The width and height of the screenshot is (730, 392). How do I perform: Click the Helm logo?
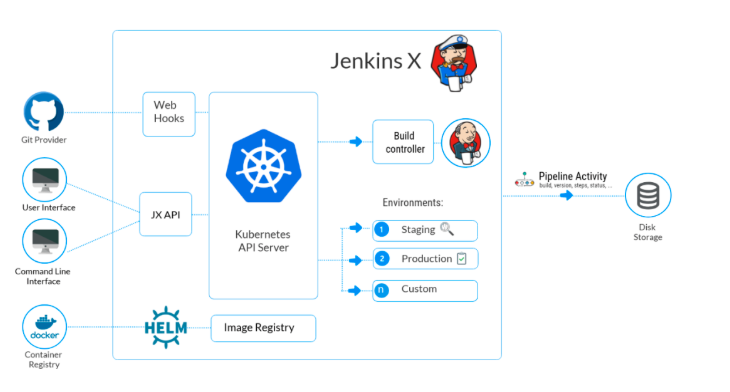(166, 328)
